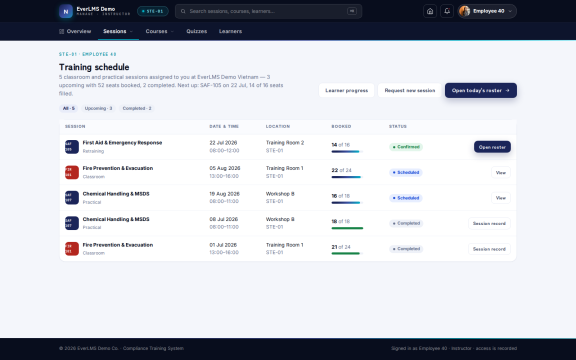
Task: Click the green 21 of 24 progress bar
Action: tap(347, 253)
